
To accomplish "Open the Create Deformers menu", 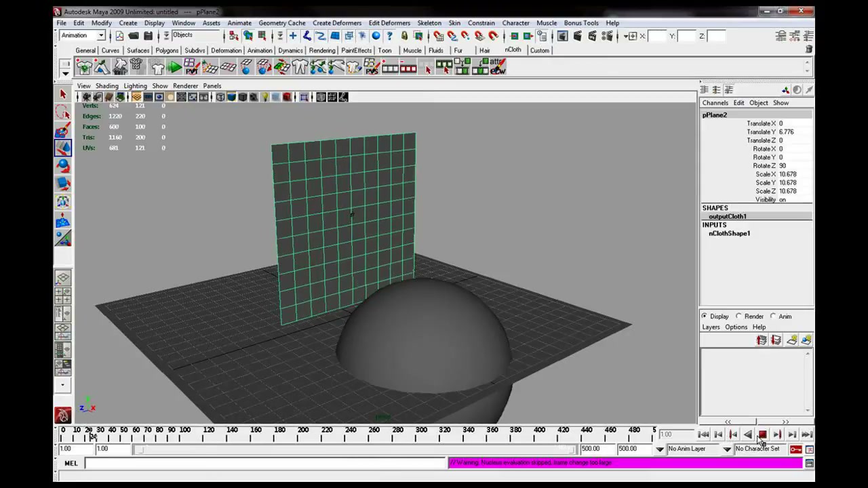I will (x=336, y=23).
